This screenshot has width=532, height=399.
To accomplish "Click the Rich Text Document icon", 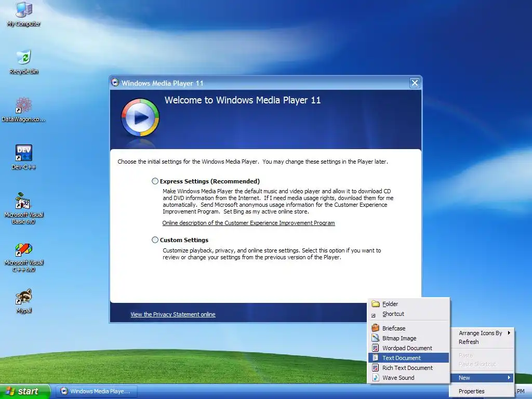I will pos(375,367).
